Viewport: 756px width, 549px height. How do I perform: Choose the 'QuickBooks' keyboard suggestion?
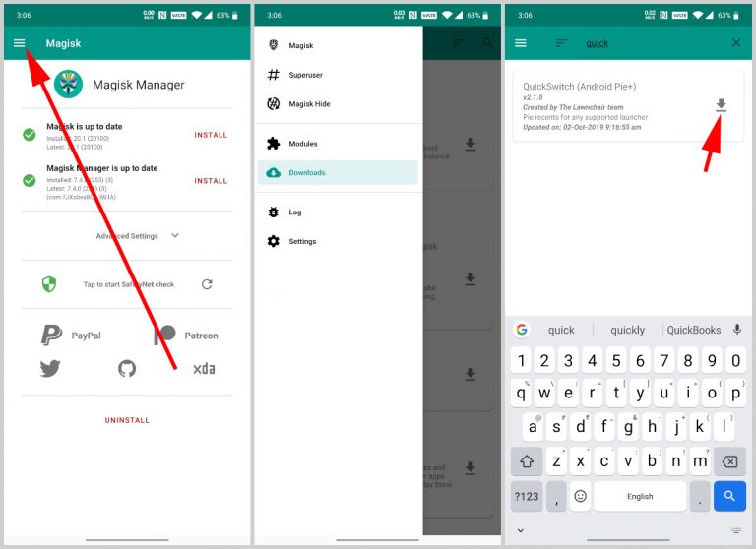[693, 330]
